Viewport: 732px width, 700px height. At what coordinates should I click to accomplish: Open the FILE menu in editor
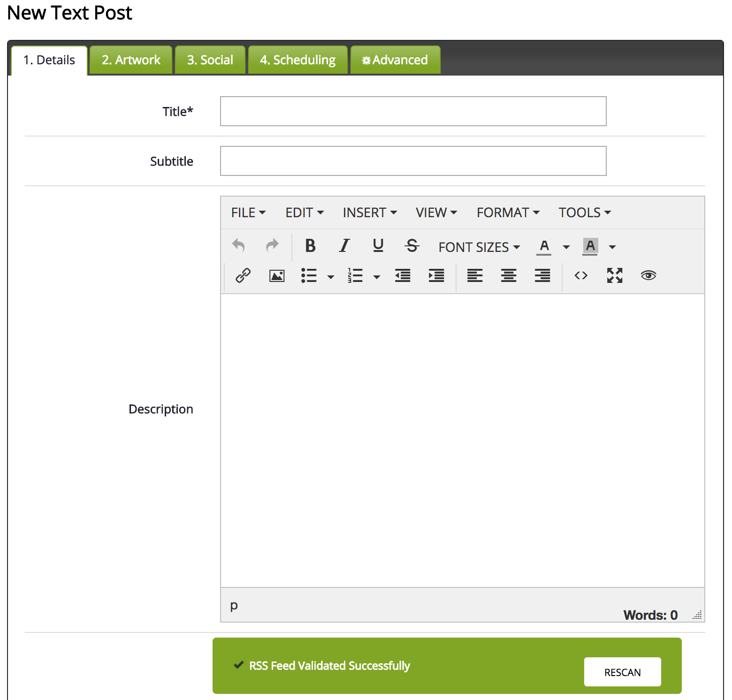249,213
